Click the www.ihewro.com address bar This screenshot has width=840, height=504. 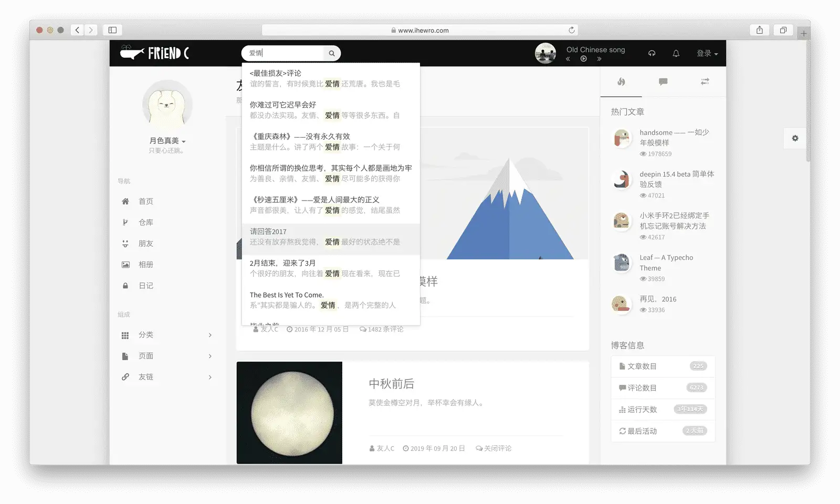point(420,30)
